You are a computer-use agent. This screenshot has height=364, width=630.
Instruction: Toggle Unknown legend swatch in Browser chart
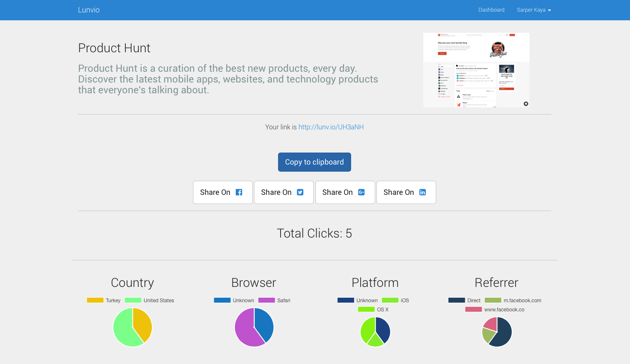222,300
